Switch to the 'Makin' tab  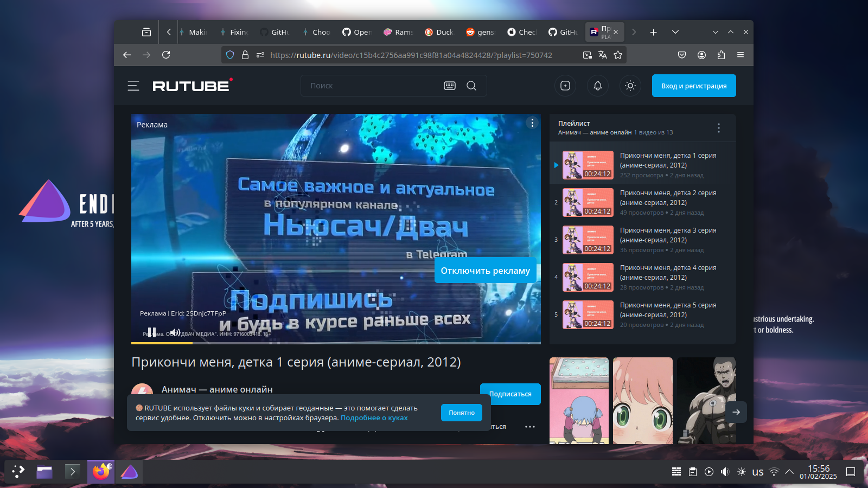pyautogui.click(x=194, y=32)
